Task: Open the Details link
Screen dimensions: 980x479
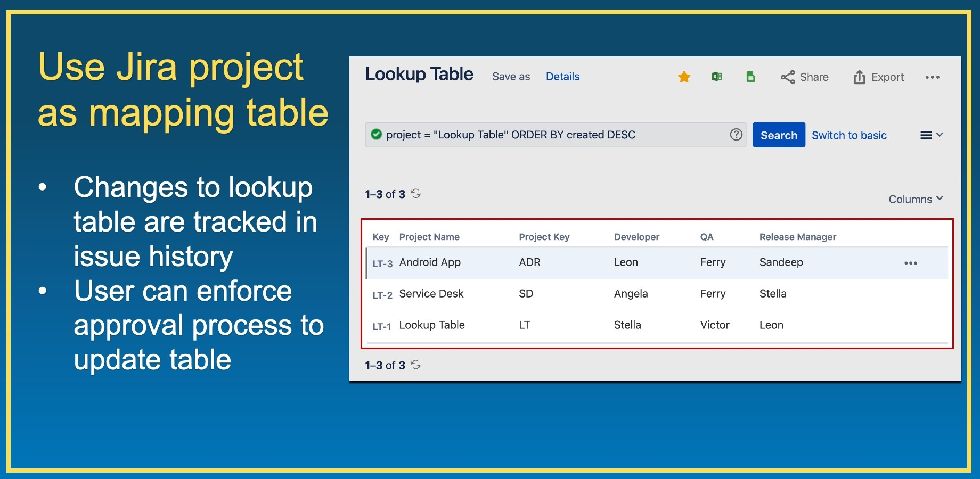Action: tap(562, 77)
